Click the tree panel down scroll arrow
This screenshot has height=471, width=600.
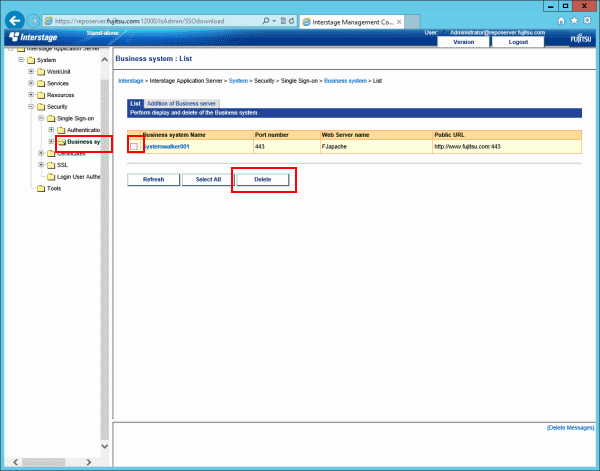click(104, 446)
